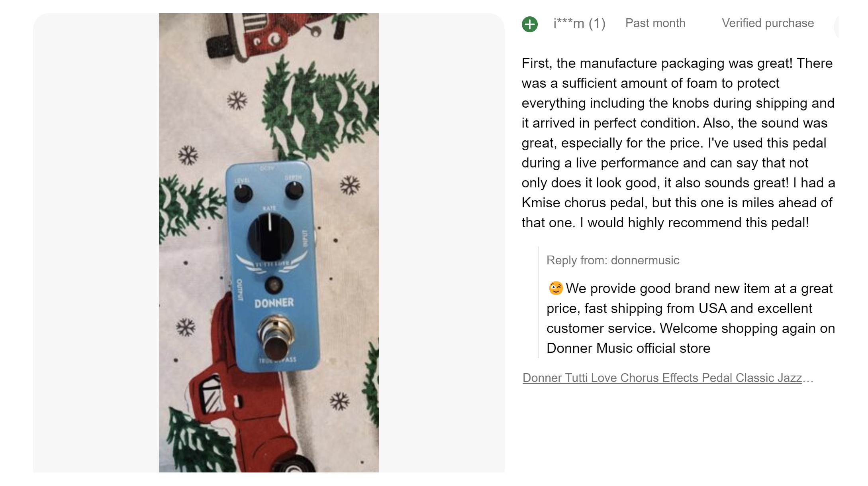Click the review text about manufacture packaging

678,143
